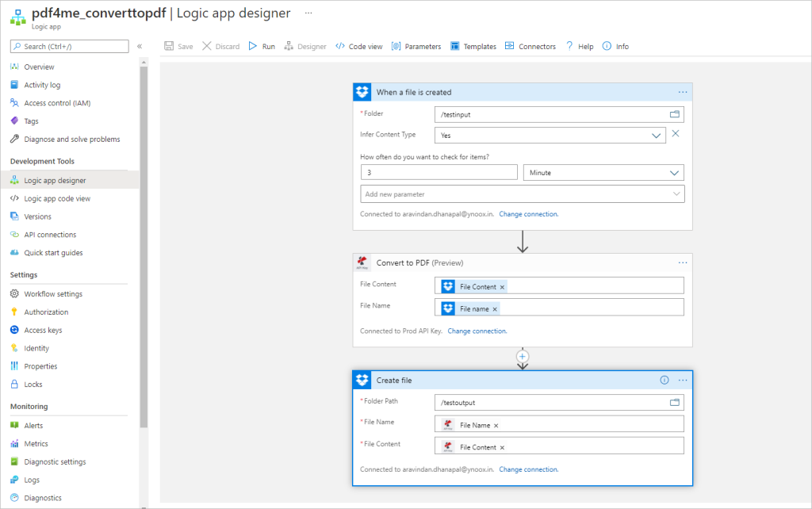Select Access keys in Settings menu
Viewport: 812px width, 509px height.
(x=43, y=331)
